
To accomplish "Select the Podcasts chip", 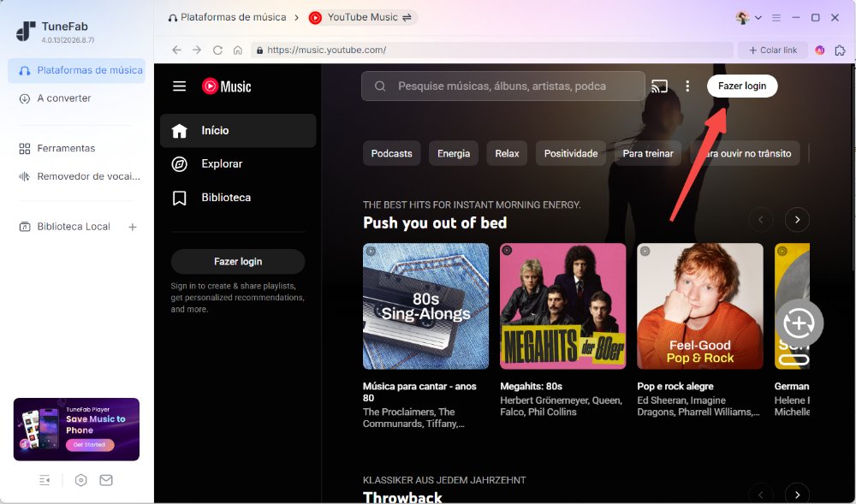I will pos(391,153).
